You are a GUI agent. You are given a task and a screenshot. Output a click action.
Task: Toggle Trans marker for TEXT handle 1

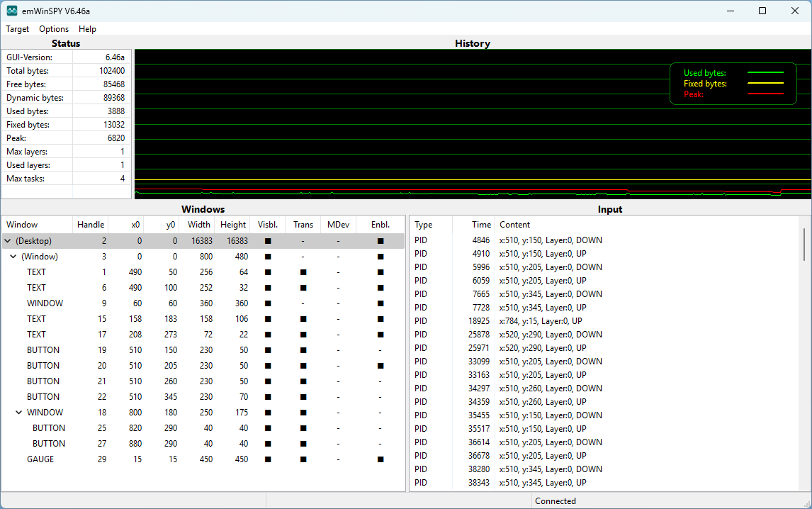pos(303,272)
